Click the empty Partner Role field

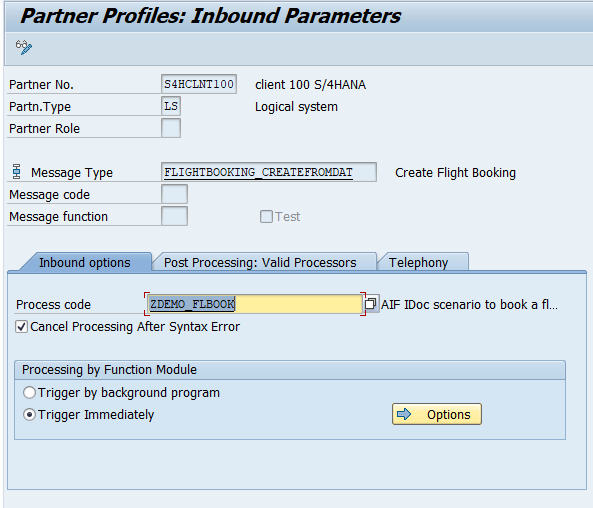point(171,128)
